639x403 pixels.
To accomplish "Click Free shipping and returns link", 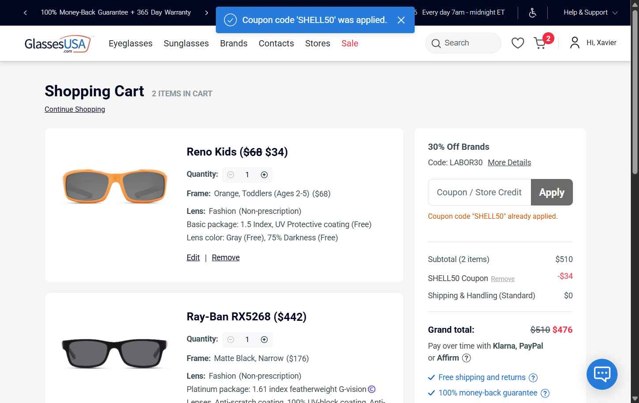I will 482,377.
